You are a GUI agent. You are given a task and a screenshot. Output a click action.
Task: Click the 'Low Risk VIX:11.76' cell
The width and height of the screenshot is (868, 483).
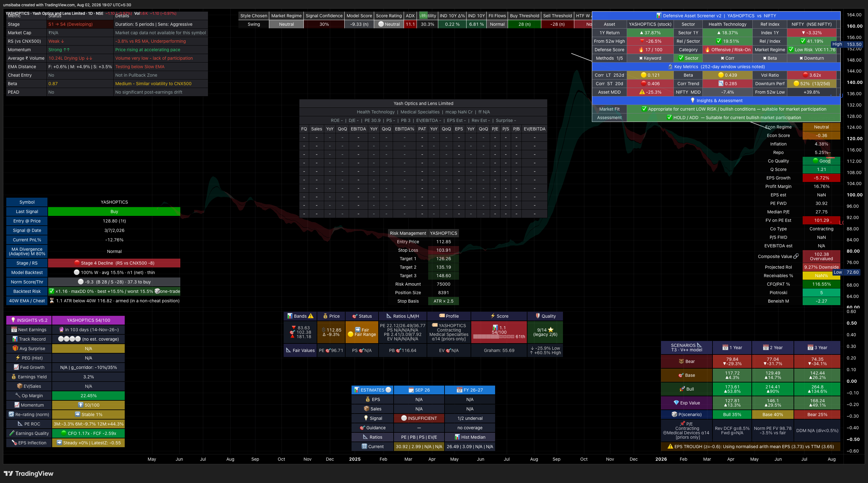click(x=812, y=50)
